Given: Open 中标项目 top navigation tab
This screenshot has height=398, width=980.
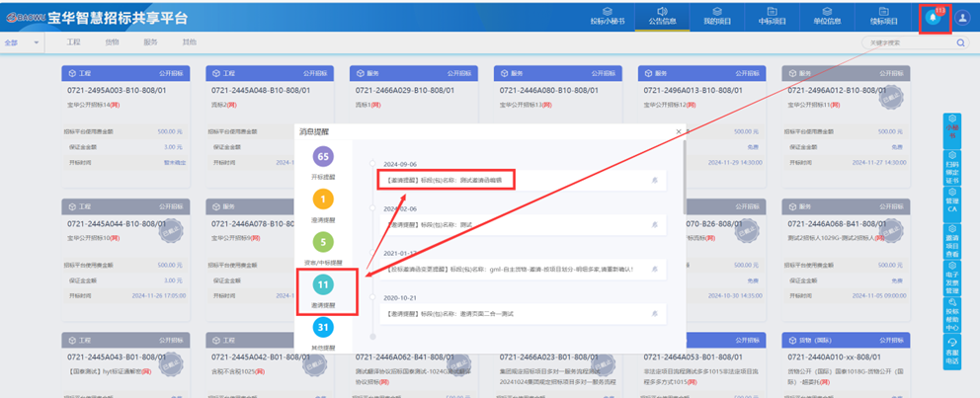Looking at the screenshot, I should pos(773,17).
